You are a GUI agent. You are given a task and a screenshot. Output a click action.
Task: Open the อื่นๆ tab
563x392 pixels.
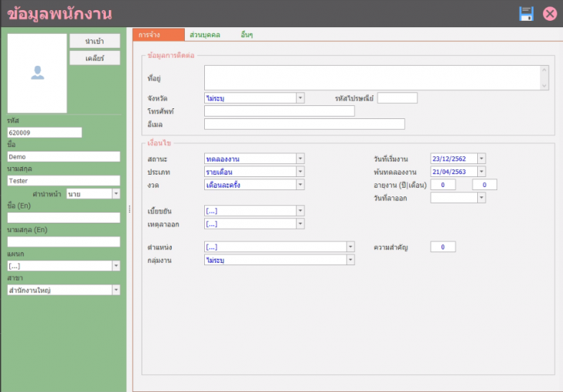pyautogui.click(x=247, y=36)
